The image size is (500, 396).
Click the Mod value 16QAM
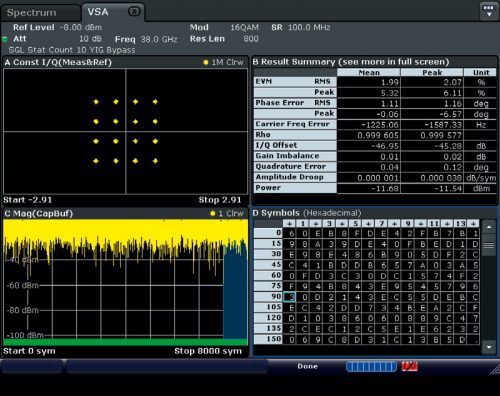(x=244, y=27)
